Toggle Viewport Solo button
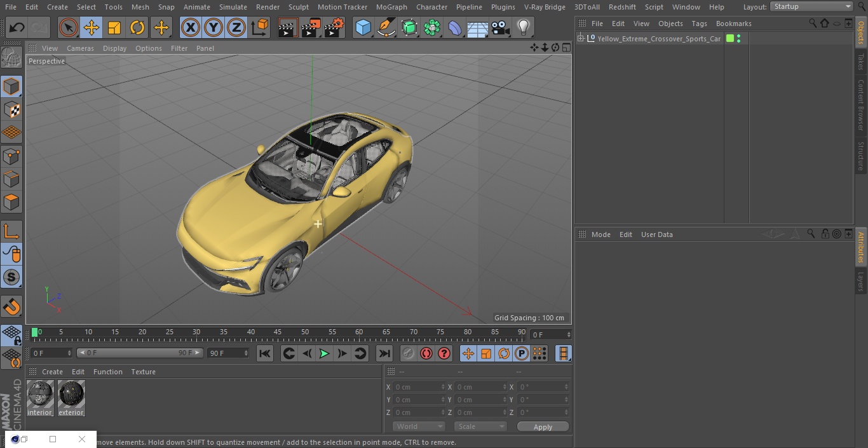 point(11,278)
